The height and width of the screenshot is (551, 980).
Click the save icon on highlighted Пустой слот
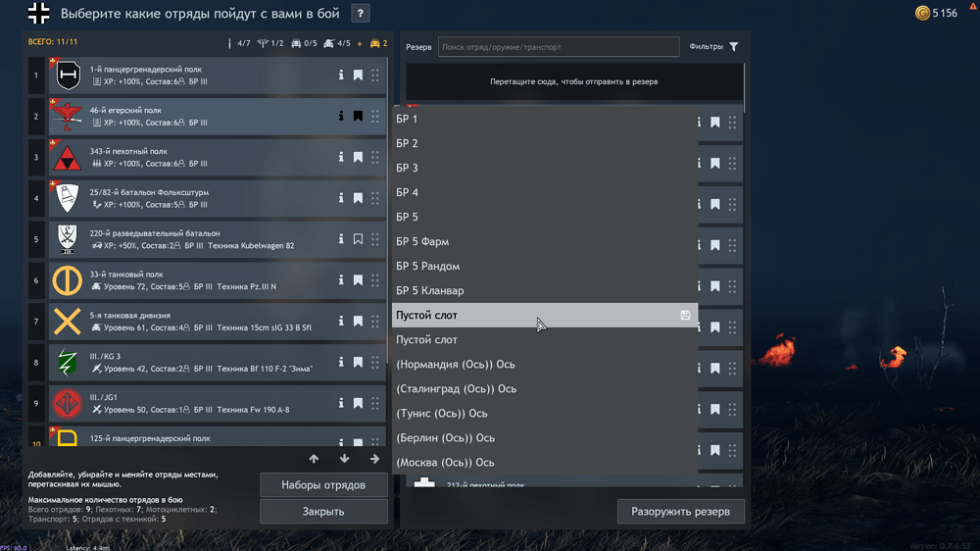(686, 316)
